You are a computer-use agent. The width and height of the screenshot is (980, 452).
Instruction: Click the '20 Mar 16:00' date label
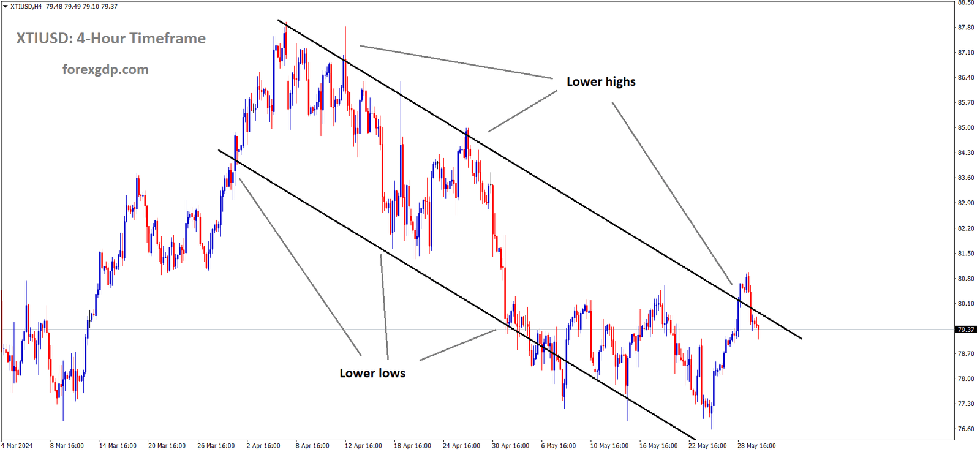click(167, 446)
